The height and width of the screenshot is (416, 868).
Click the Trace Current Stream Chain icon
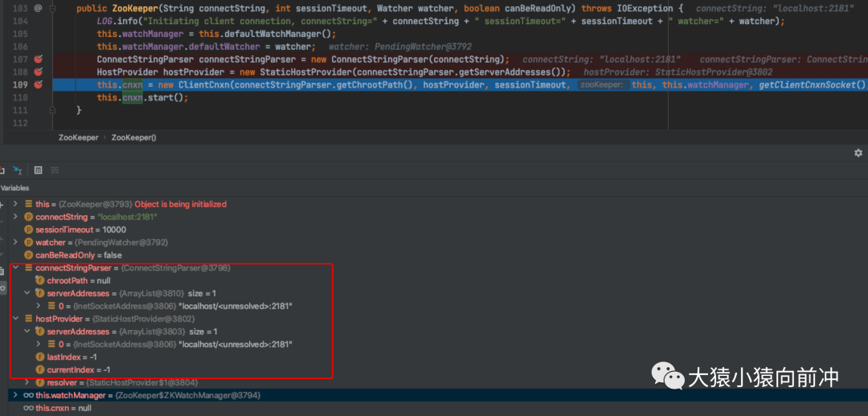tap(55, 170)
